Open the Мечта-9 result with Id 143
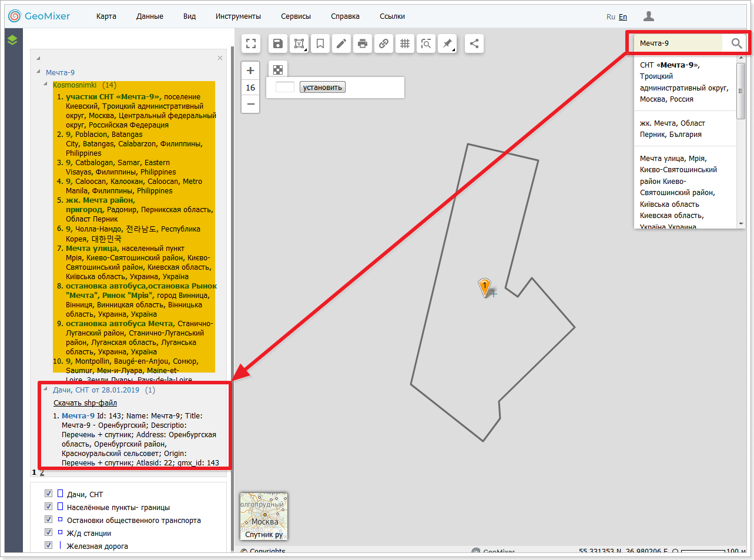 tap(78, 416)
